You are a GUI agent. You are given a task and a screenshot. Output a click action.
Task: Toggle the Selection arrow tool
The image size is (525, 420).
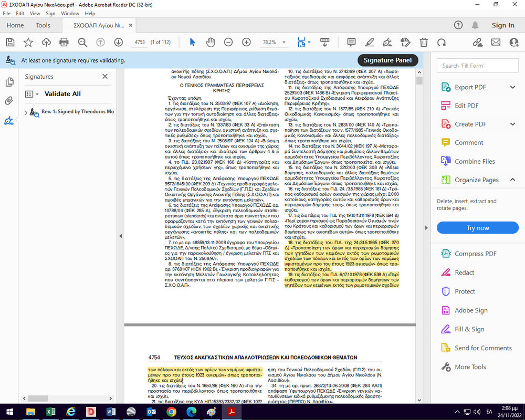192,42
